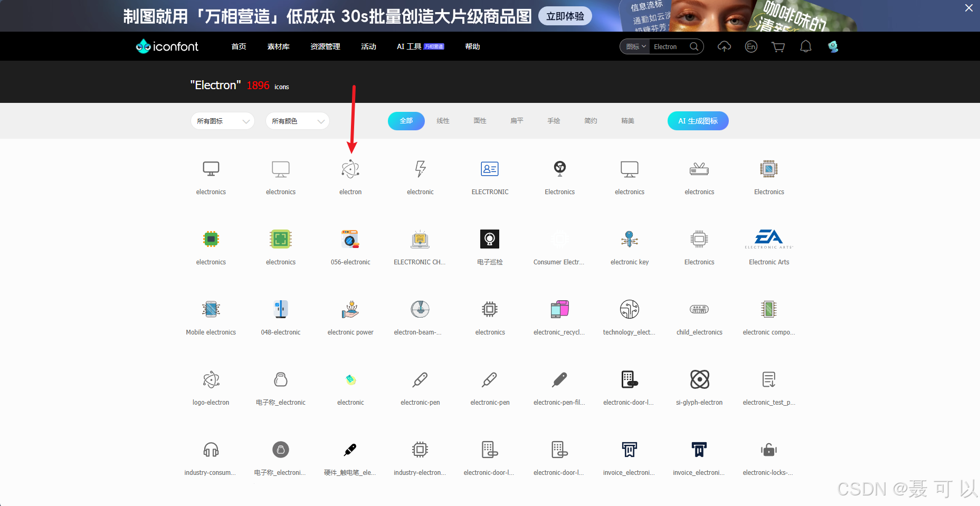
Task: Select the electron atom icon
Action: (350, 170)
